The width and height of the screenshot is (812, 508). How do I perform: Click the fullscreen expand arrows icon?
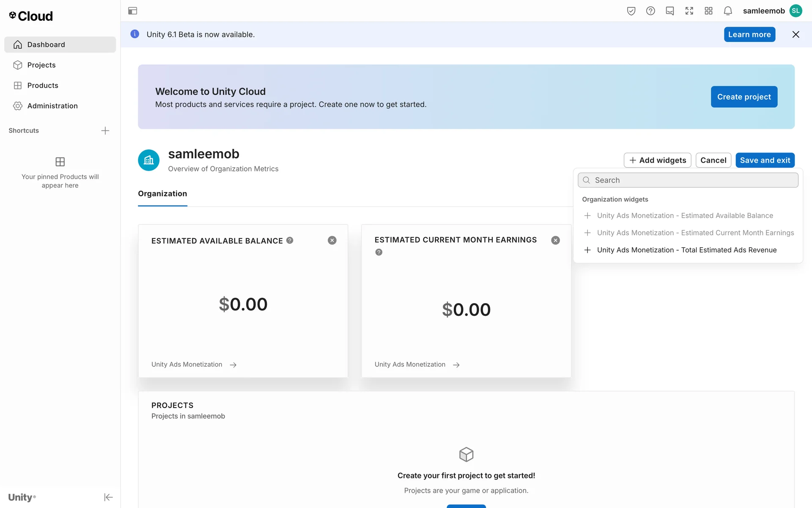tap(689, 11)
